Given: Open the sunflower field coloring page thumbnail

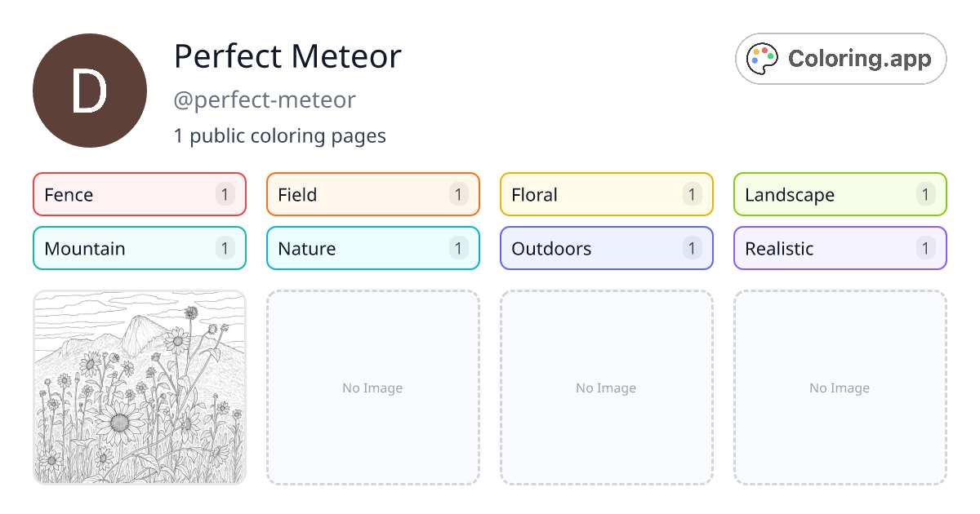Looking at the screenshot, I should (139, 388).
